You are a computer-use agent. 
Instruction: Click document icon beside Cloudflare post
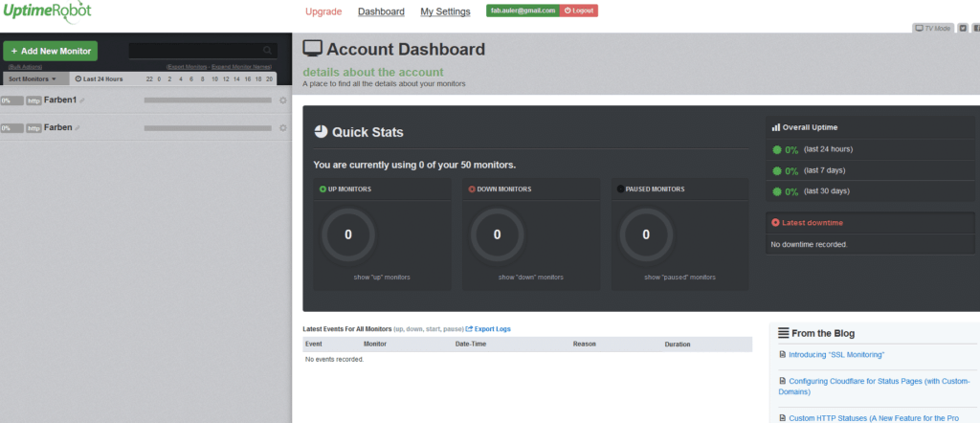click(783, 381)
